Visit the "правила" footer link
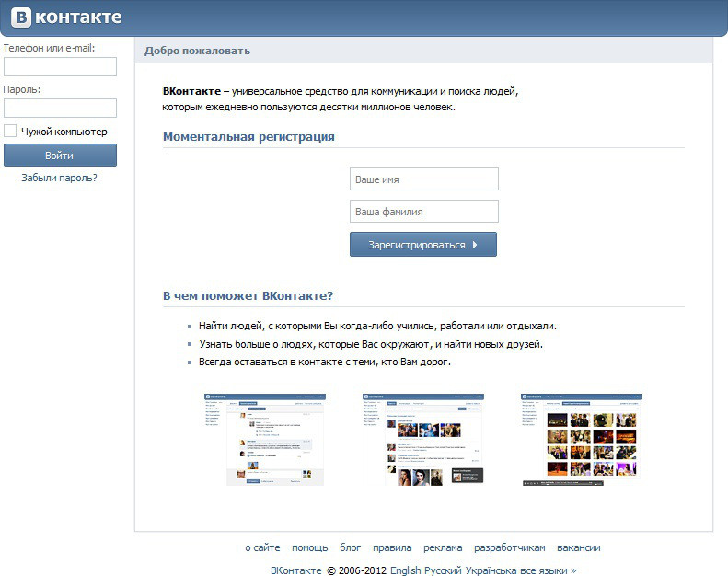Screen dimensions: 728x576 pos(392,547)
